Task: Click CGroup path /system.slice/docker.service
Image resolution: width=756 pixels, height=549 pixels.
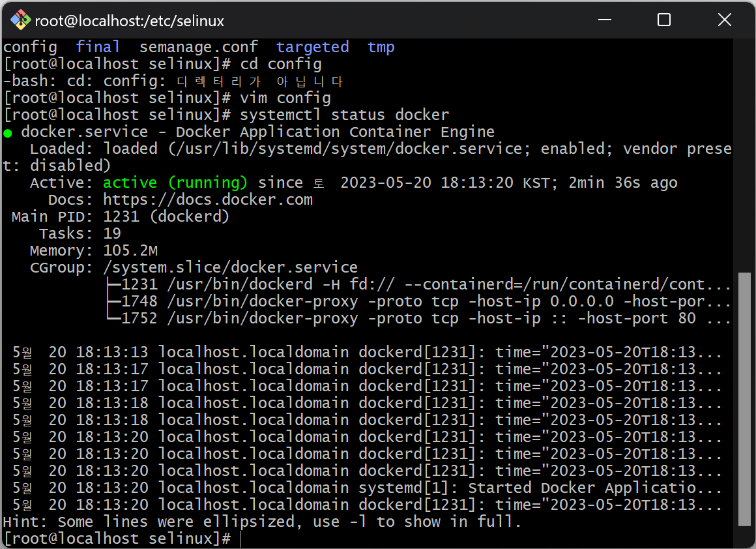Action: point(231,267)
